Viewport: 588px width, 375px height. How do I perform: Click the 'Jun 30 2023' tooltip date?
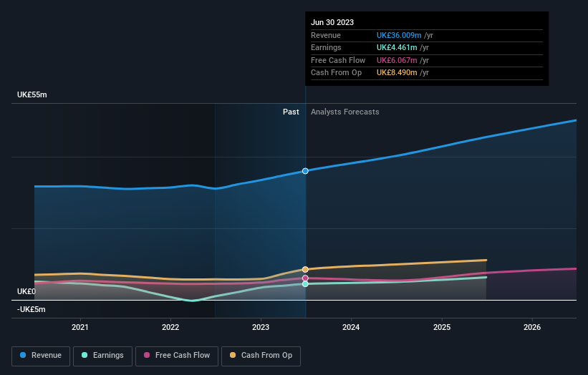332,22
